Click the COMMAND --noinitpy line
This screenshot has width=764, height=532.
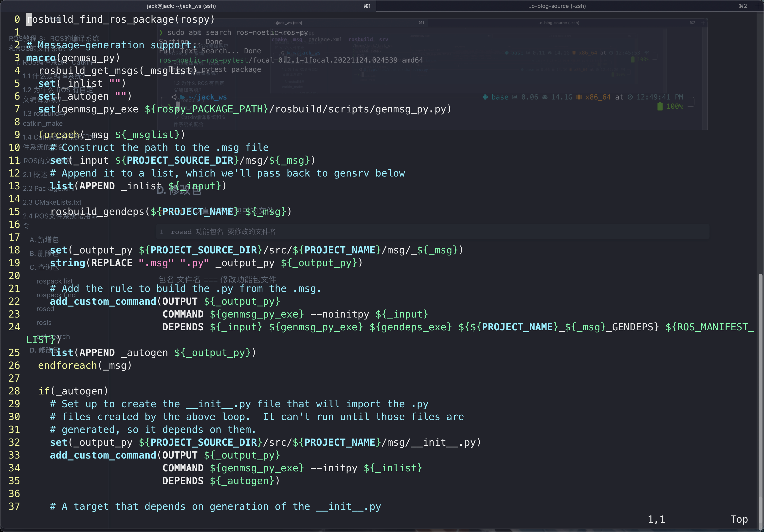295,314
